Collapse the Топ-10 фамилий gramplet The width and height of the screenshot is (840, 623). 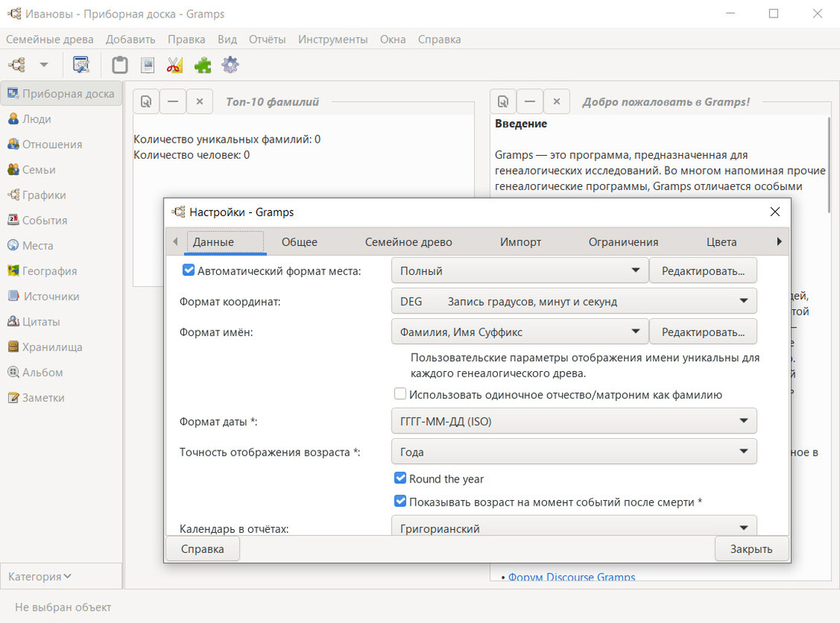(173, 102)
